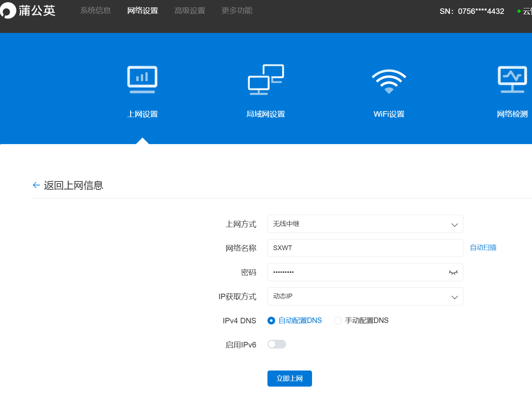Open the IP获取方式 dropdown
Screen dimensions: 532x395
coord(365,296)
